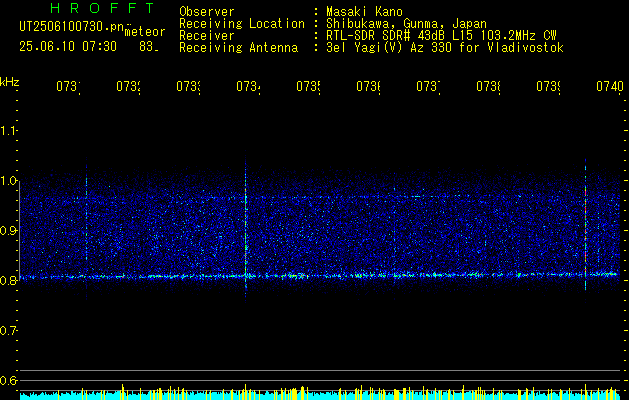Click the "Receiving Antenna" label
This screenshot has height=400, width=629.
pyautogui.click(x=239, y=48)
